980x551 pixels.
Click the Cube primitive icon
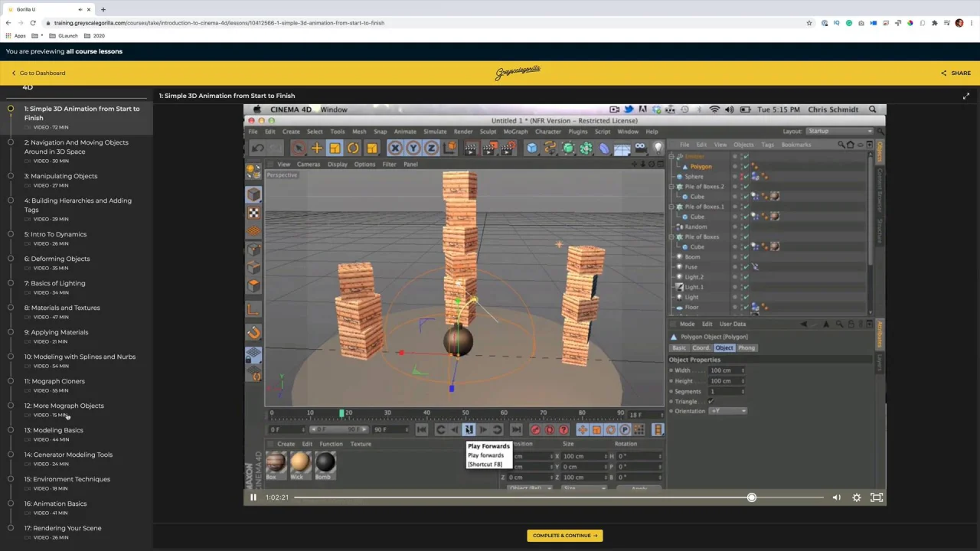pos(532,148)
